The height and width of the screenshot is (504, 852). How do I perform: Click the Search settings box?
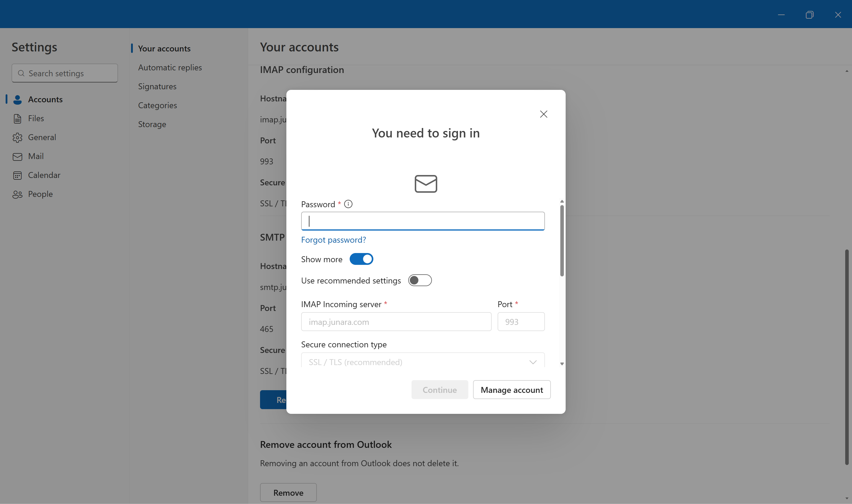[64, 73]
